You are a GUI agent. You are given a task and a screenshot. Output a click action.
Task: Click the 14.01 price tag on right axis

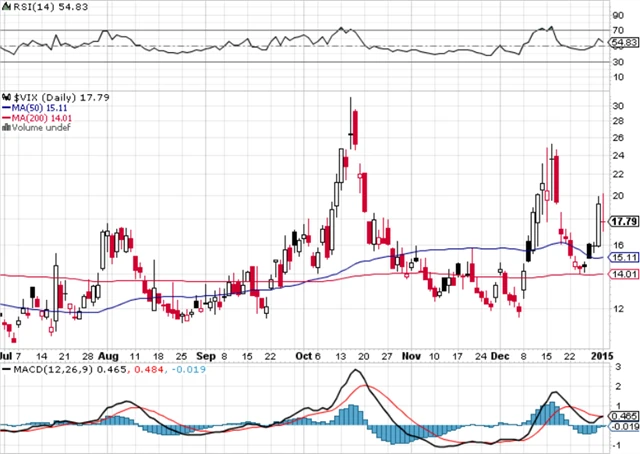[624, 274]
